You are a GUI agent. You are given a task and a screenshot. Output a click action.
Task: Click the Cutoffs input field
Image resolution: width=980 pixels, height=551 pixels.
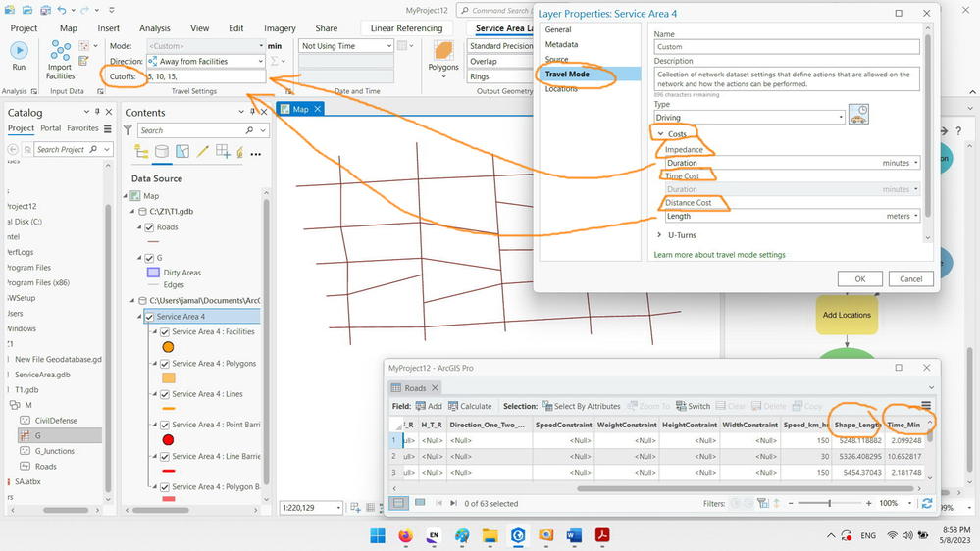205,76
